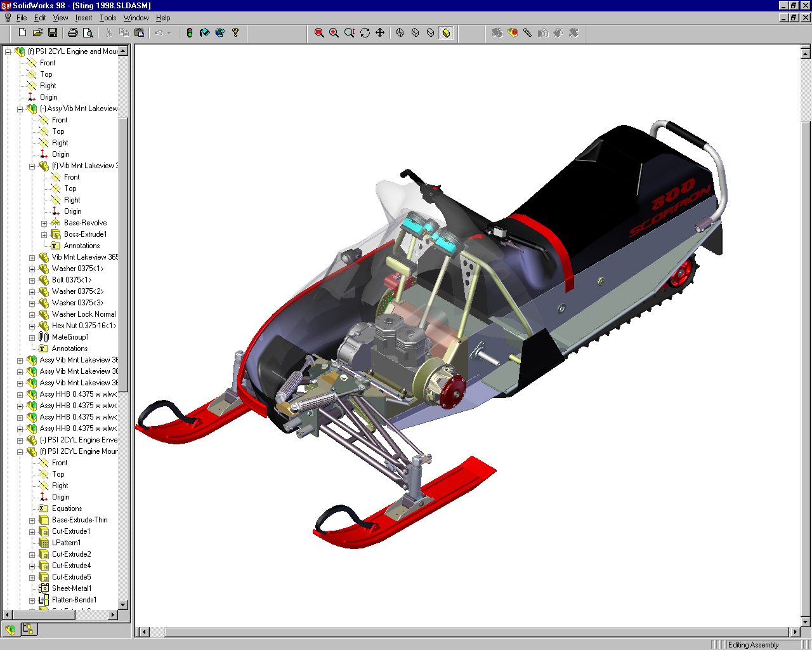Click the New document icon
The image size is (812, 650).
(22, 32)
